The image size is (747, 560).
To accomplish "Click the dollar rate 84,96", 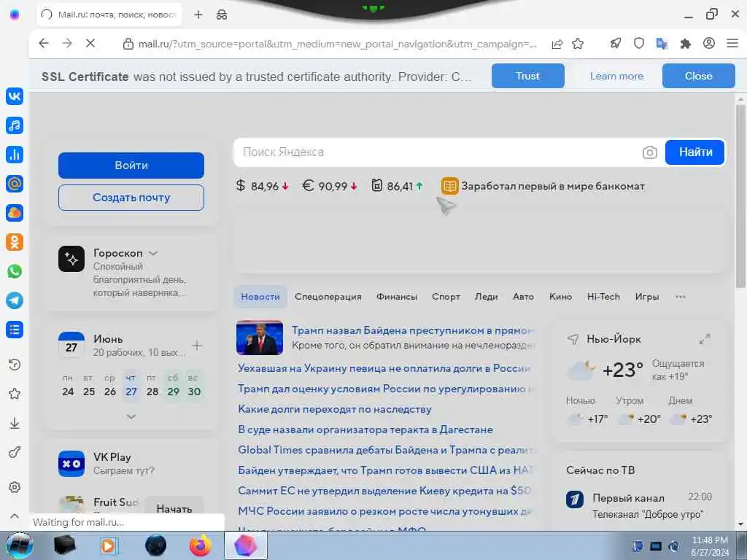I will (x=263, y=186).
